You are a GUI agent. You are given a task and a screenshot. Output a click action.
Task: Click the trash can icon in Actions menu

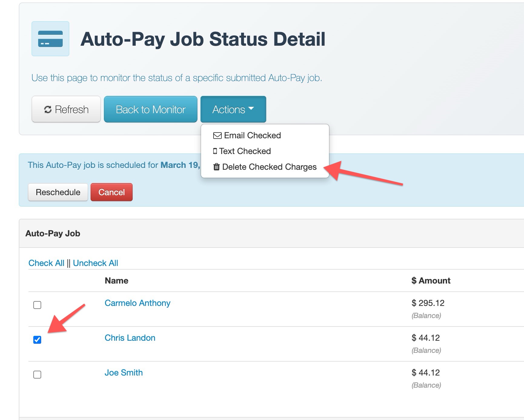(217, 167)
